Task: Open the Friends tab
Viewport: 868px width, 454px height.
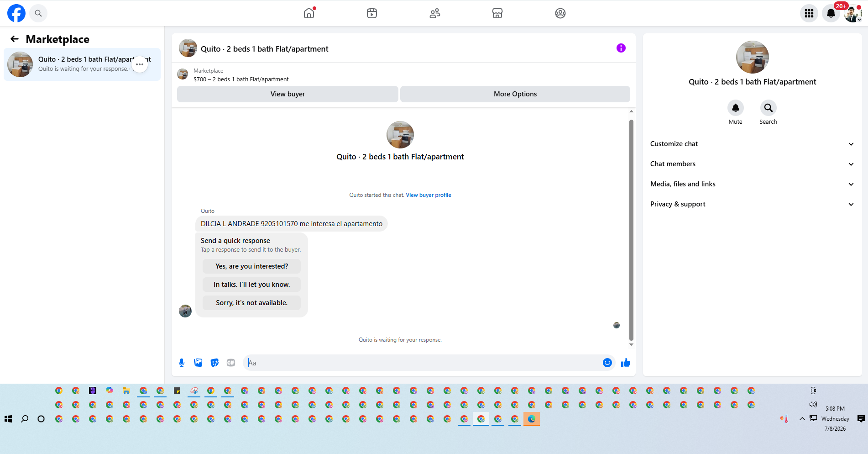Action: coord(435,13)
